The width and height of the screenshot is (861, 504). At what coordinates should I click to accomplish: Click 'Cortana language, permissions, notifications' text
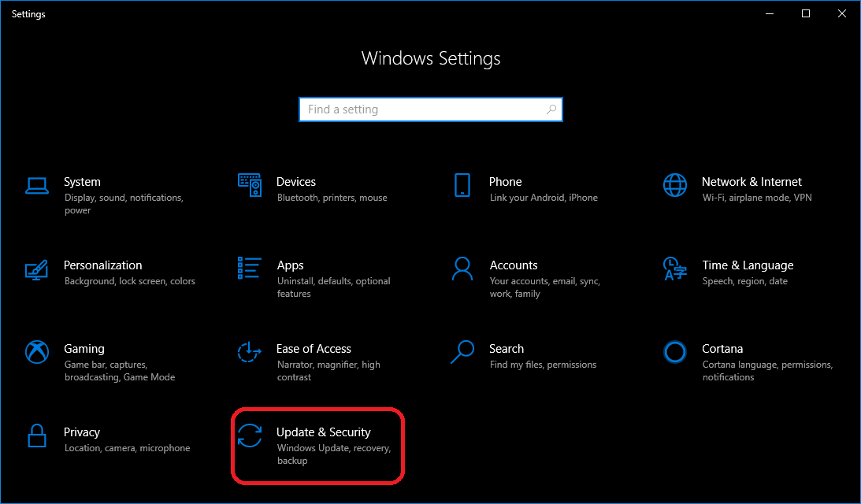coord(767,371)
